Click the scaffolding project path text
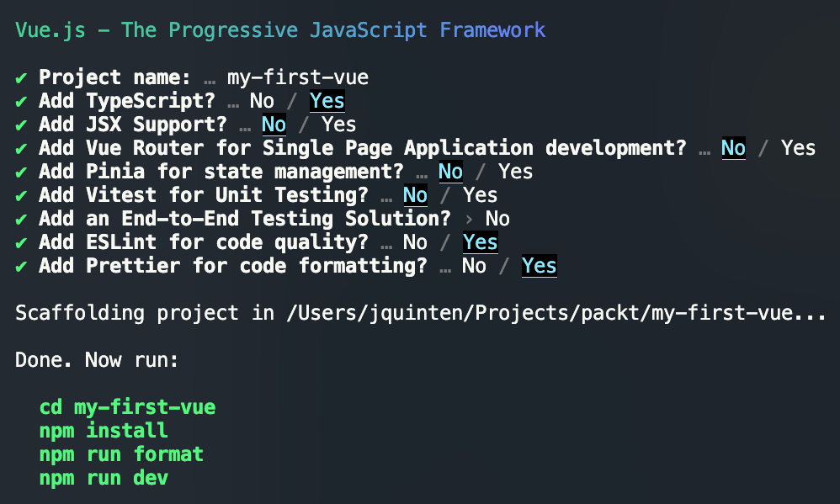Screen dimensions: 840x504 pyautogui.click(x=556, y=313)
